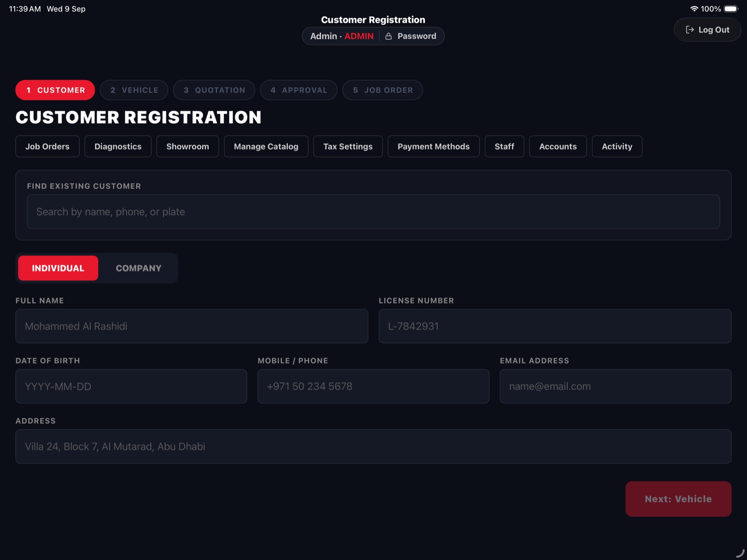Open Diagnostics section
This screenshot has width=747, height=560.
tap(118, 147)
